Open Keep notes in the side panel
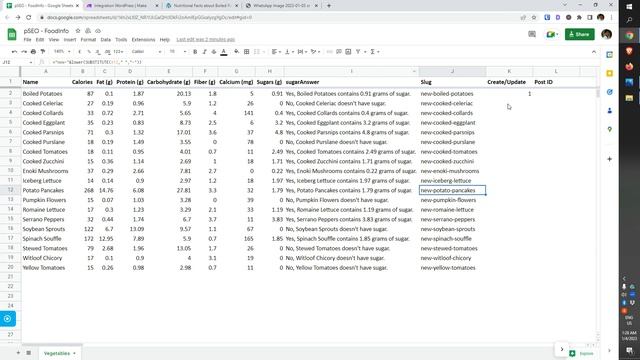Image resolution: width=640 pixels, height=360 pixels. coord(609,73)
